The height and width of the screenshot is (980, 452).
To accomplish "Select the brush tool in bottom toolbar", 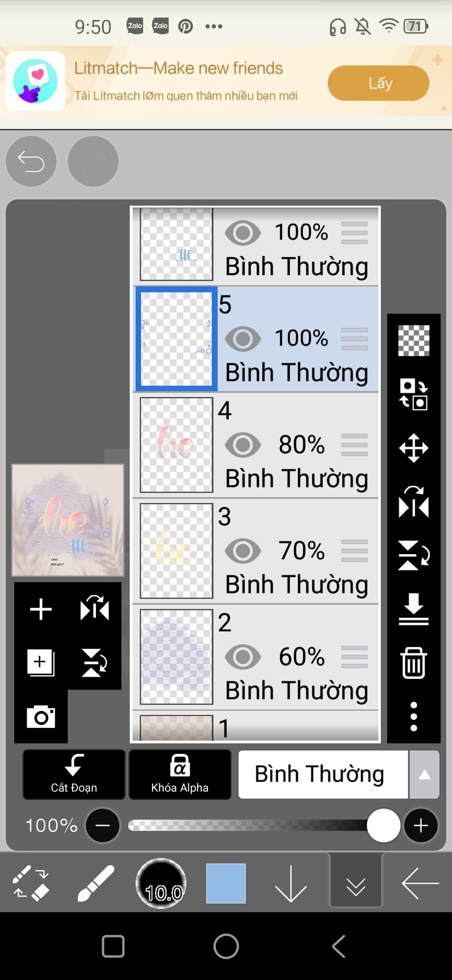I will 95,883.
